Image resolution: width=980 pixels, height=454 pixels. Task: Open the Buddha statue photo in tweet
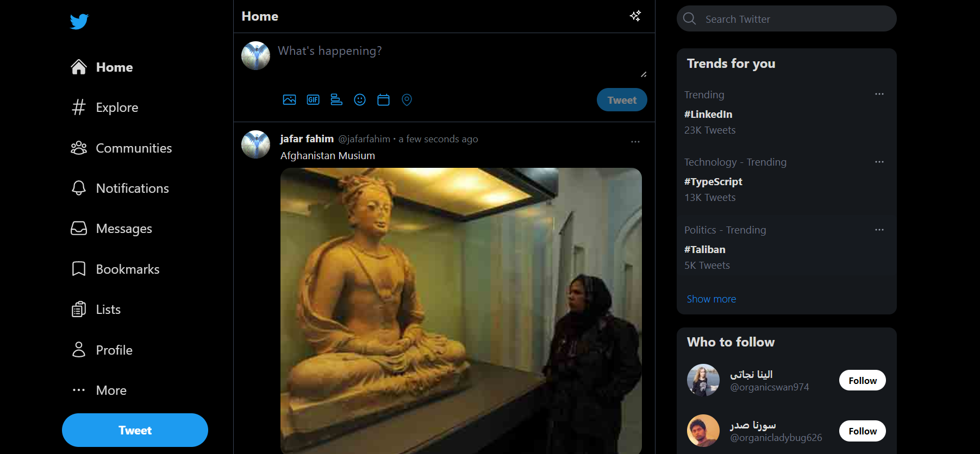[461, 310]
